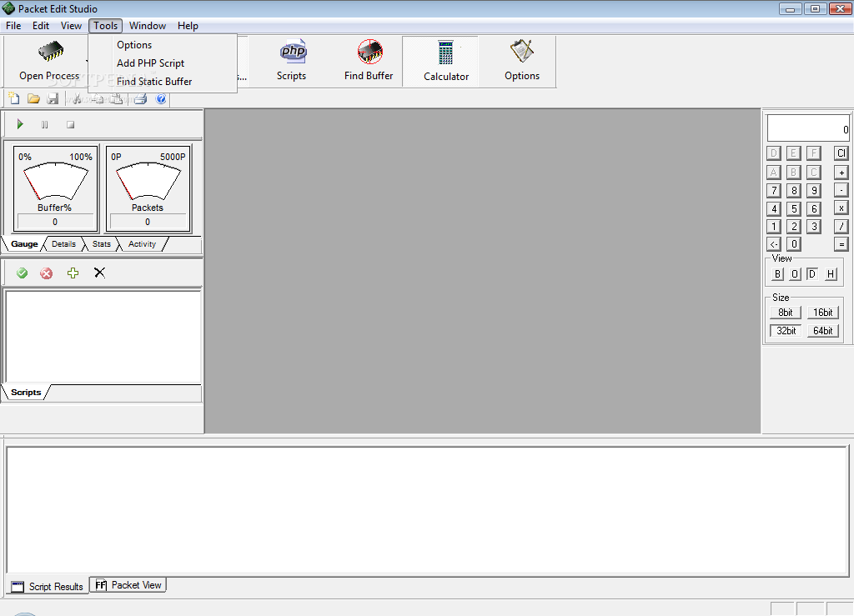Click the open folder icon in small toolbar

[33, 98]
